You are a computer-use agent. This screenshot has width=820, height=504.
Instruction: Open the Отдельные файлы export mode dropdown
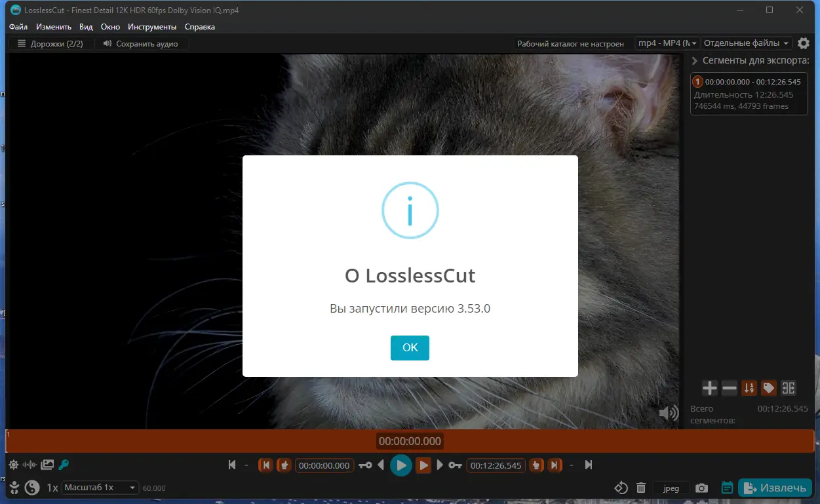(747, 43)
